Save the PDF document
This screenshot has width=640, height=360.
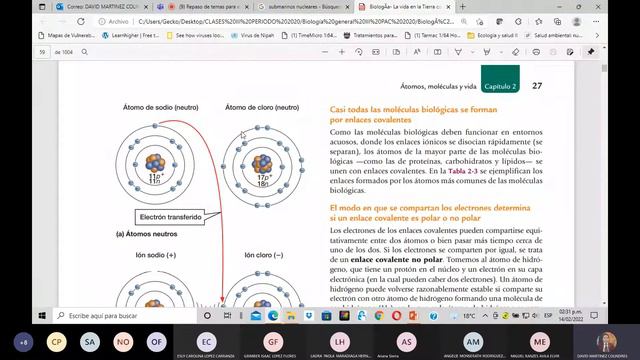pos(553,52)
